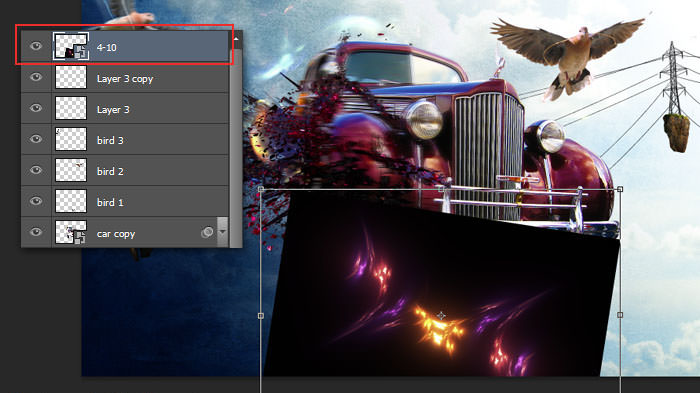Screen dimensions: 700x393
Task: Click the bird 3 layer's eye icon
Action: [36, 139]
